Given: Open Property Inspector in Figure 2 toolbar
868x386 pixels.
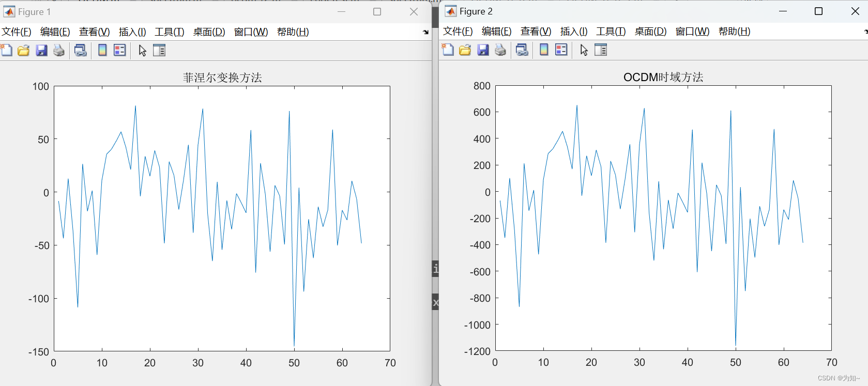Looking at the screenshot, I should coord(601,50).
